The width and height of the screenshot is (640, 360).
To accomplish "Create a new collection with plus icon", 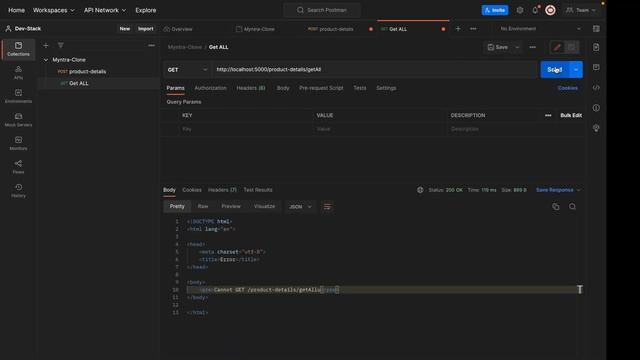I will [46, 45].
